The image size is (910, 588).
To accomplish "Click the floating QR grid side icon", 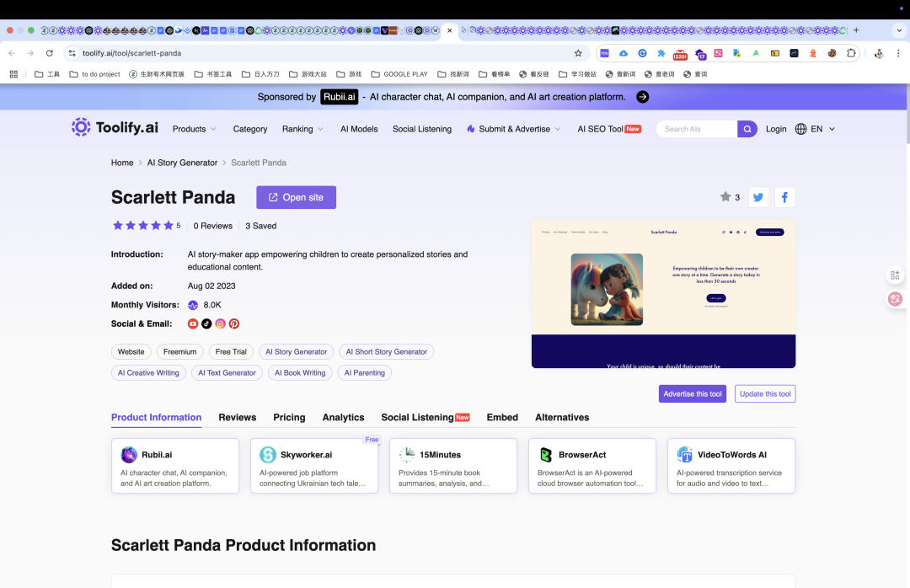I will [895, 275].
